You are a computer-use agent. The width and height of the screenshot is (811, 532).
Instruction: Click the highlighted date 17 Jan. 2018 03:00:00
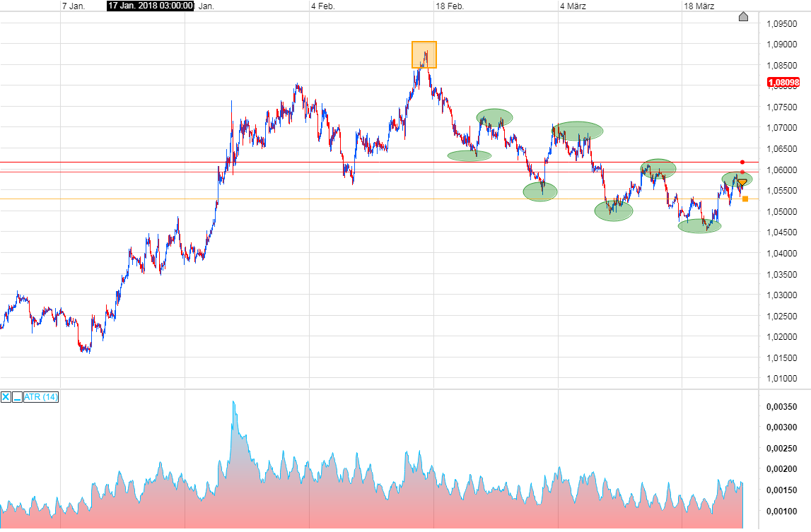pos(148,6)
